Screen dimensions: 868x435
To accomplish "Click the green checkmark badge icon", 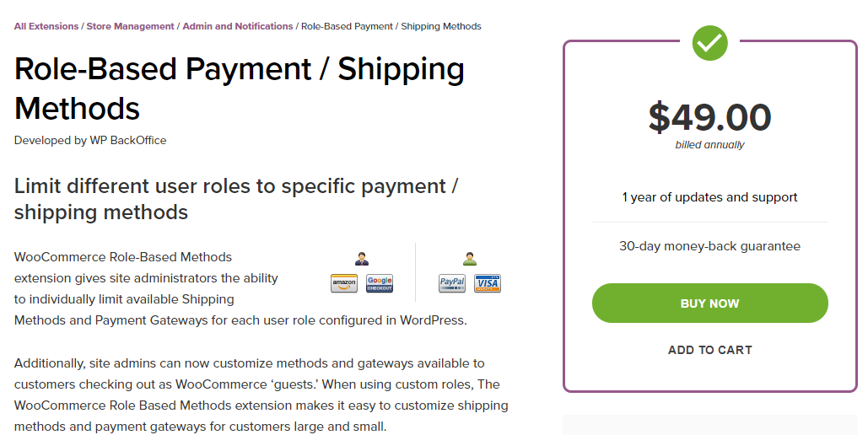I will (x=709, y=42).
